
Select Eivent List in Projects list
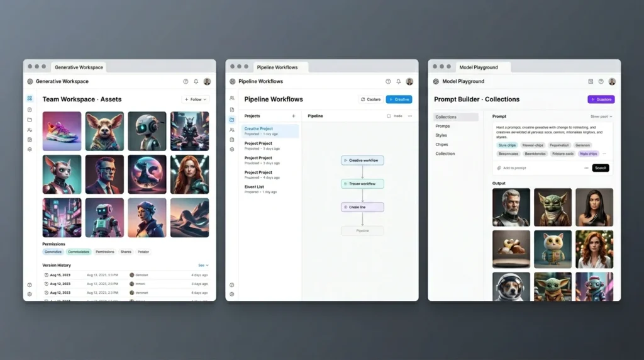pos(270,189)
